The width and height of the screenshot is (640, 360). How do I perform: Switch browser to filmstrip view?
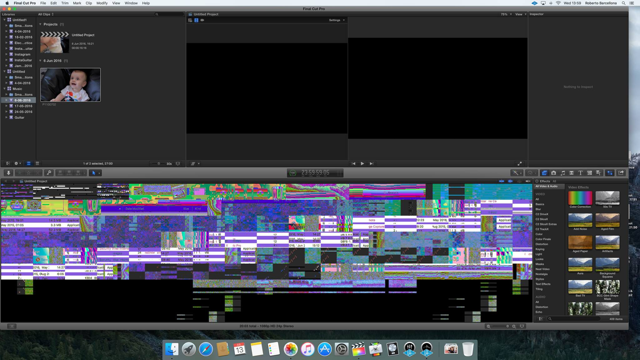(29, 164)
